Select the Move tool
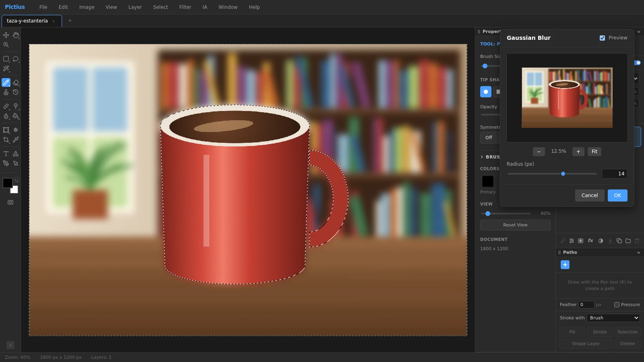Viewport: 644px width, 362px height. (6, 35)
